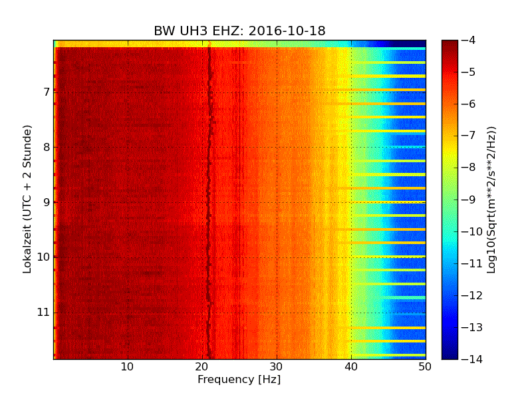This screenshot has width=532, height=399.
Task: Click the dark red top of the colorbar
Action: 450,47
